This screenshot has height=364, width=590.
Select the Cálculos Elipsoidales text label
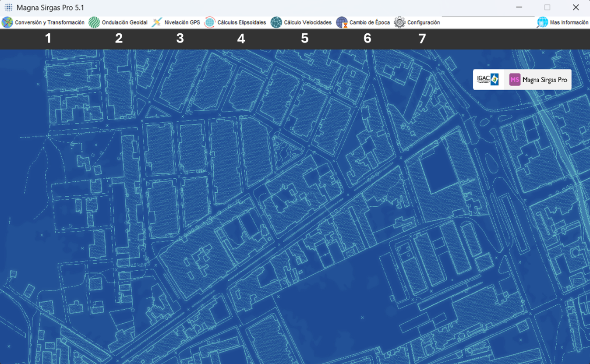click(242, 22)
